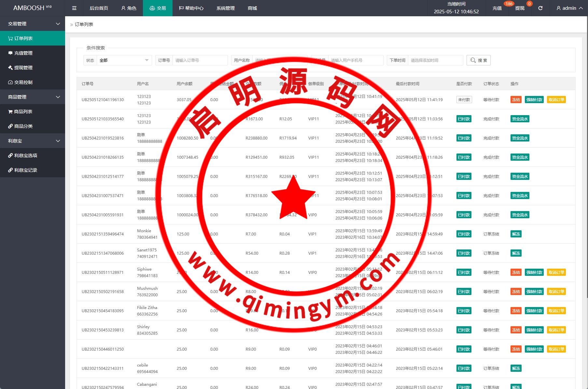Open 商品分类 sidebar item
The width and height of the screenshot is (588, 389).
pyautogui.click(x=23, y=126)
